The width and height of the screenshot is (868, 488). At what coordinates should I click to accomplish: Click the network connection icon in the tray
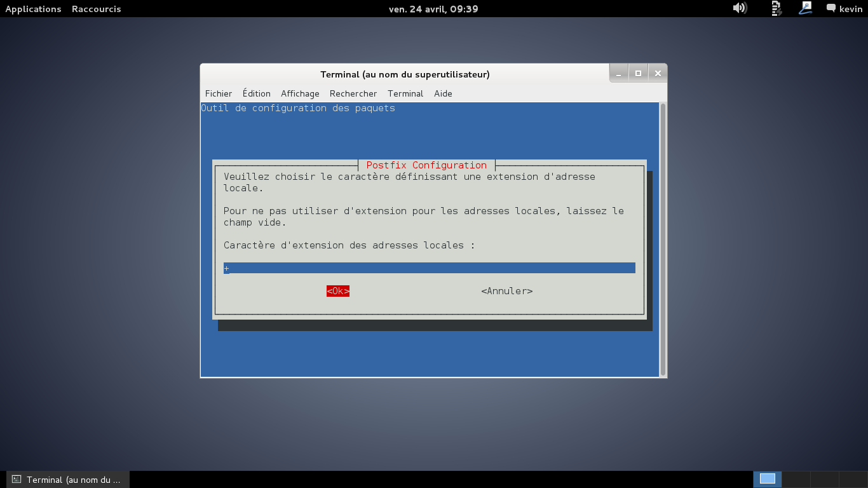(776, 8)
